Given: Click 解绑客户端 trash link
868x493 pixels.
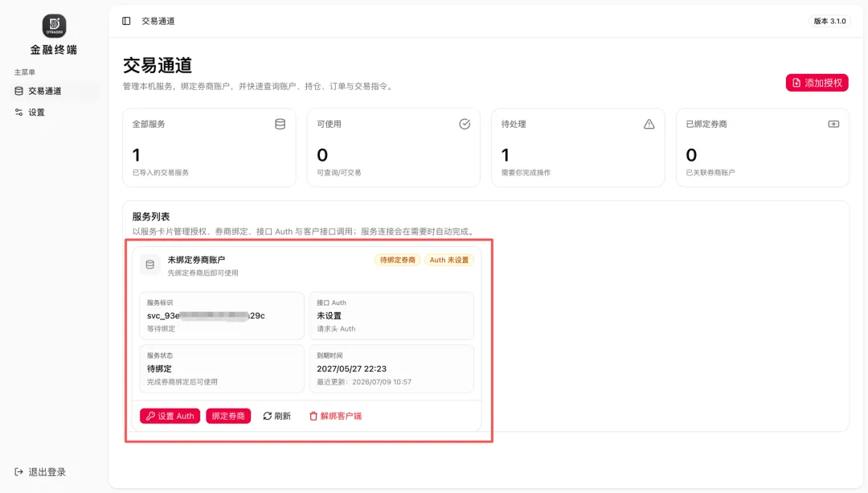Looking at the screenshot, I should click(x=335, y=416).
